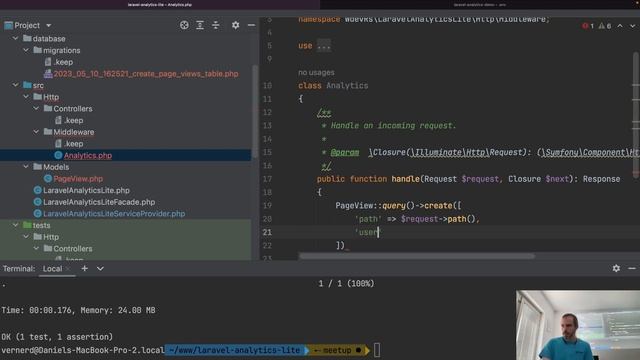The height and width of the screenshot is (360, 640).
Task: Click the 'path' array key in editor
Action: [x=368, y=219]
